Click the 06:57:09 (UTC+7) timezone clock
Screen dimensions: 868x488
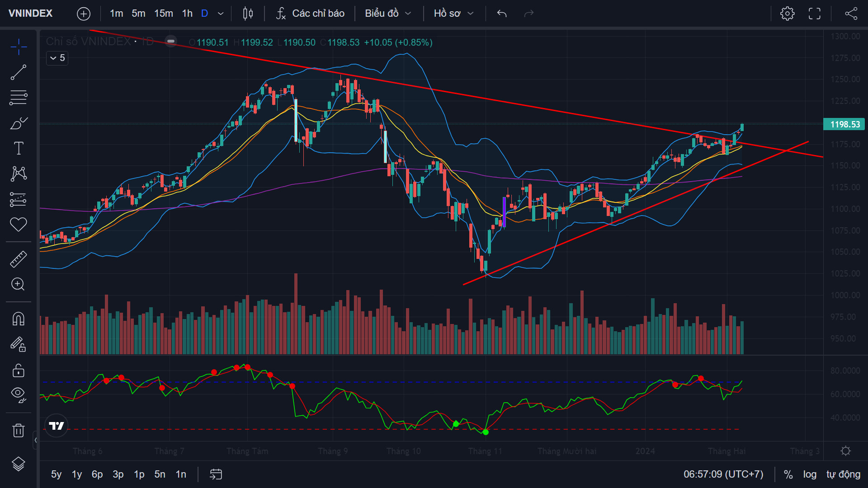point(723,474)
